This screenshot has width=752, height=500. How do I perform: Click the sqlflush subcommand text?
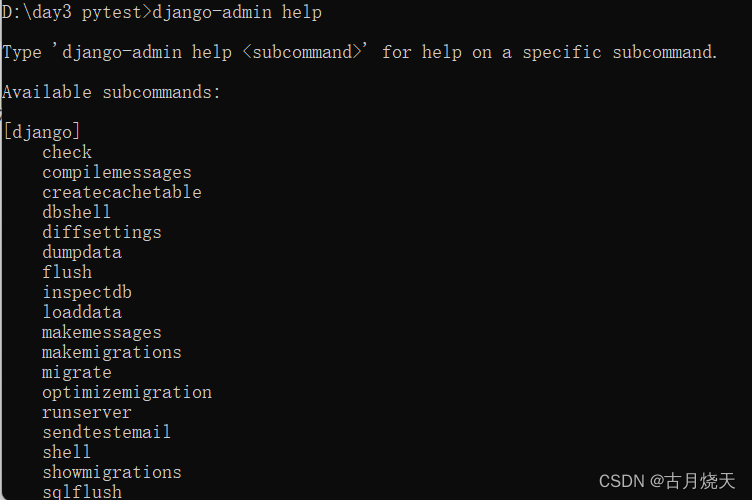coord(82,492)
